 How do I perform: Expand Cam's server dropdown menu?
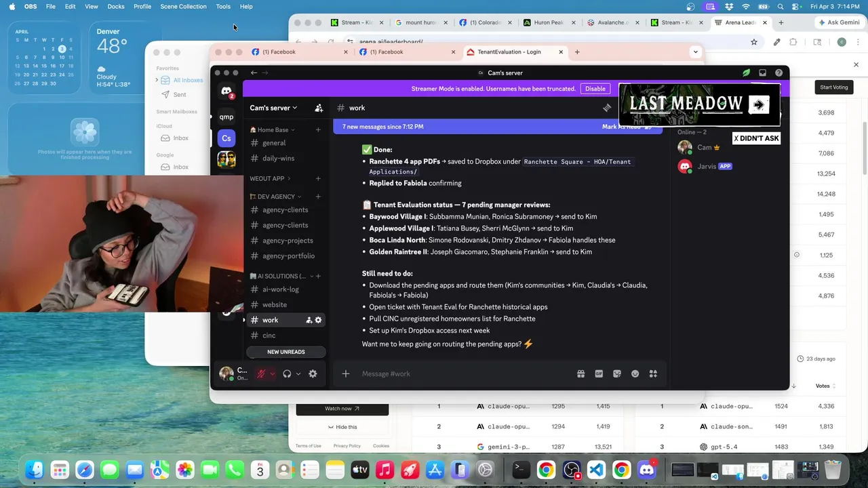coord(273,108)
